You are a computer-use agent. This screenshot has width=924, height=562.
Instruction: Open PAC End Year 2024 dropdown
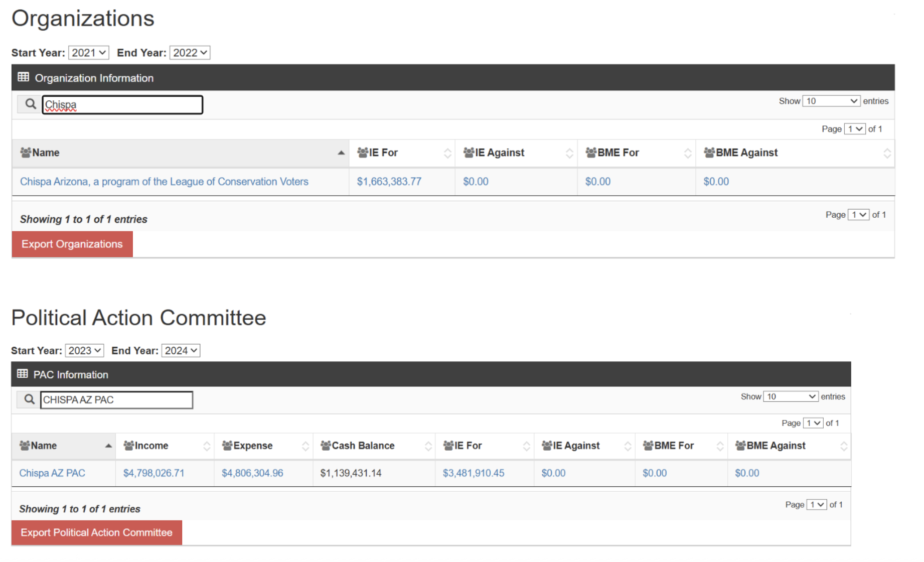tap(181, 350)
